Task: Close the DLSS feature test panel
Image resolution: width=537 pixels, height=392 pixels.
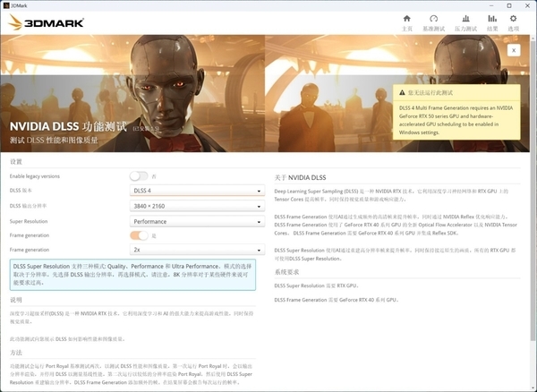Action: click(x=514, y=50)
